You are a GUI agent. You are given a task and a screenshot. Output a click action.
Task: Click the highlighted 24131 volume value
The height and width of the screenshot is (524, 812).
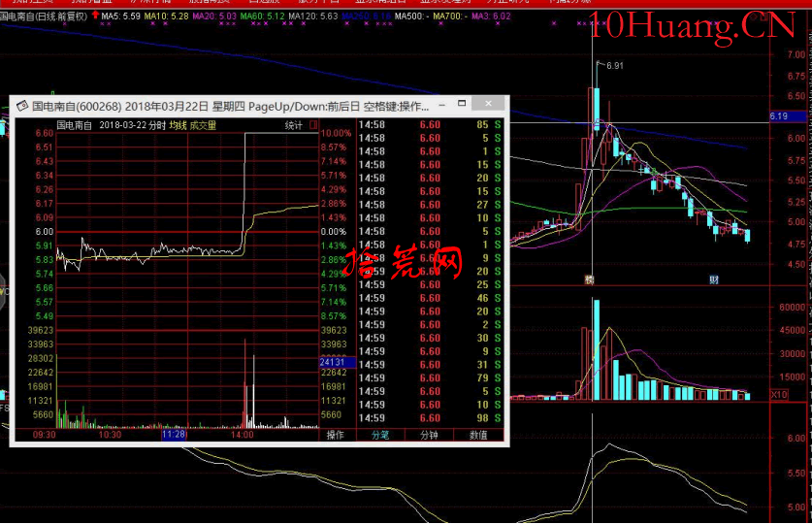pos(338,362)
